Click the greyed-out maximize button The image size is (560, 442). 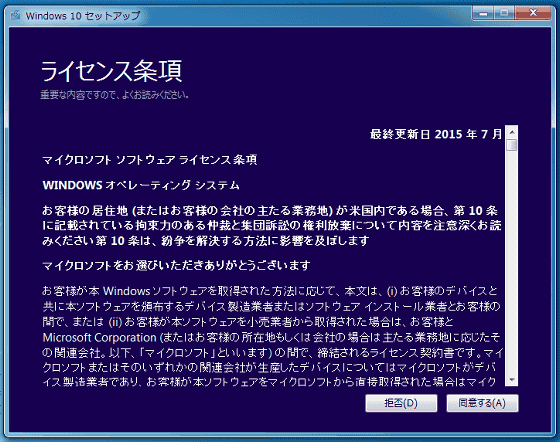(x=504, y=14)
